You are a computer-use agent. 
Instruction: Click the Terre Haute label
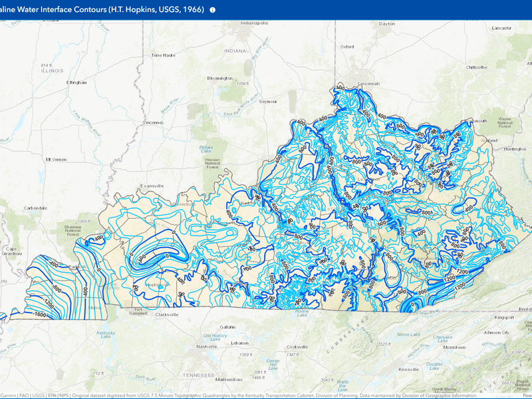coord(163,55)
